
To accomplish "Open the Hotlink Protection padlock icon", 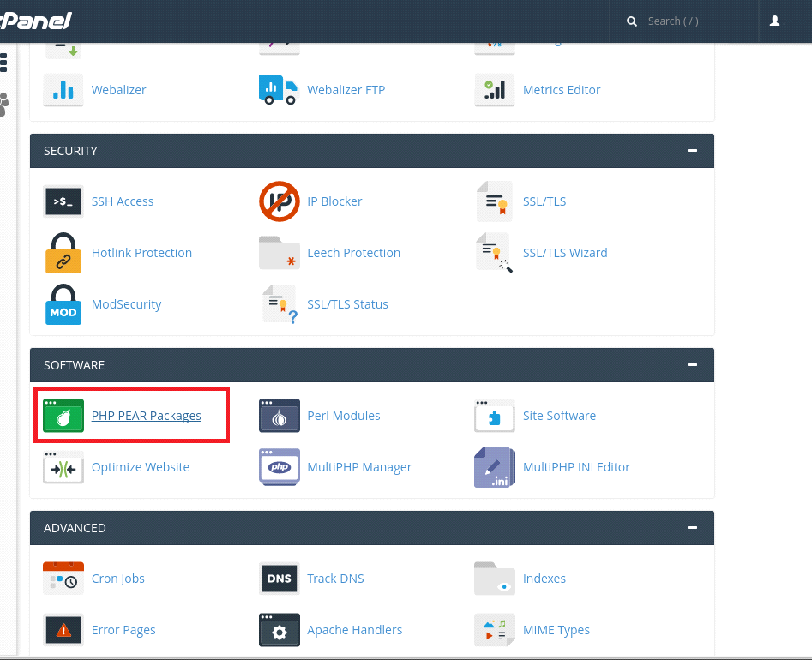I will click(x=63, y=253).
